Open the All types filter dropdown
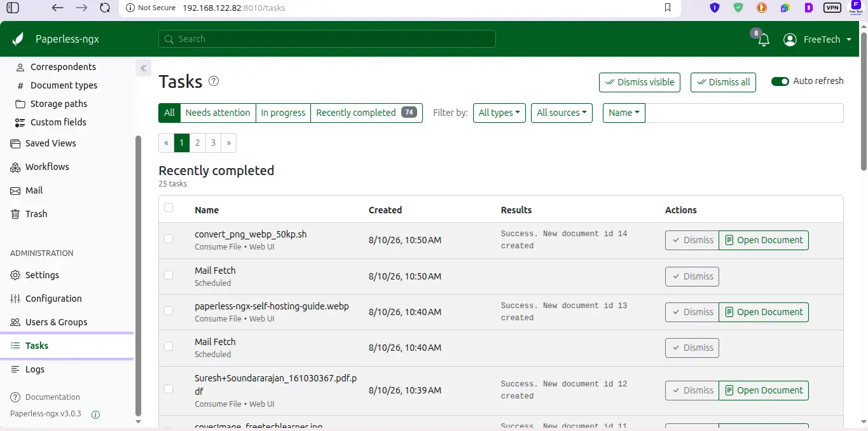Screen dimensions: 868x431 [499, 113]
